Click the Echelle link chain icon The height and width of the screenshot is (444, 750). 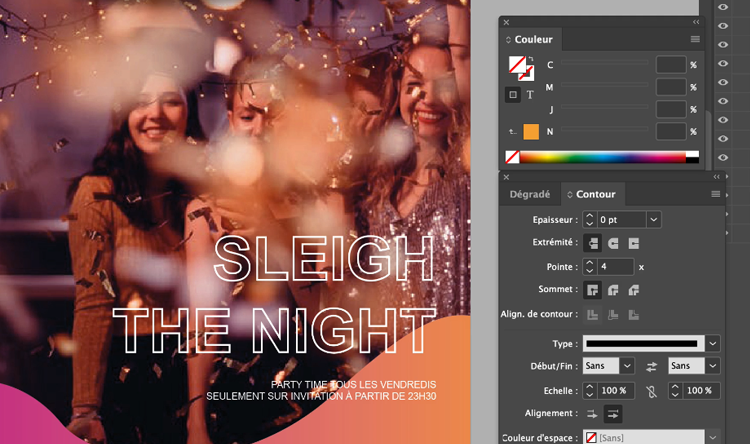[651, 390]
